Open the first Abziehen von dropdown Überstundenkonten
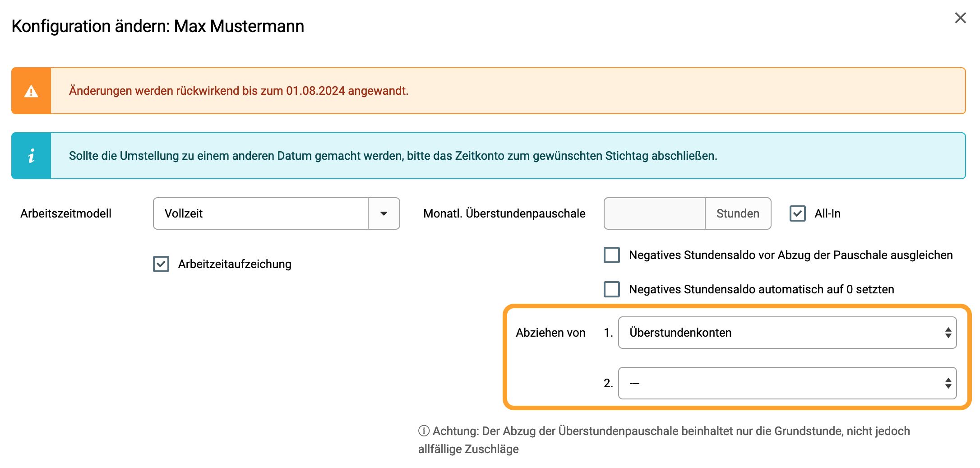 [x=787, y=333]
